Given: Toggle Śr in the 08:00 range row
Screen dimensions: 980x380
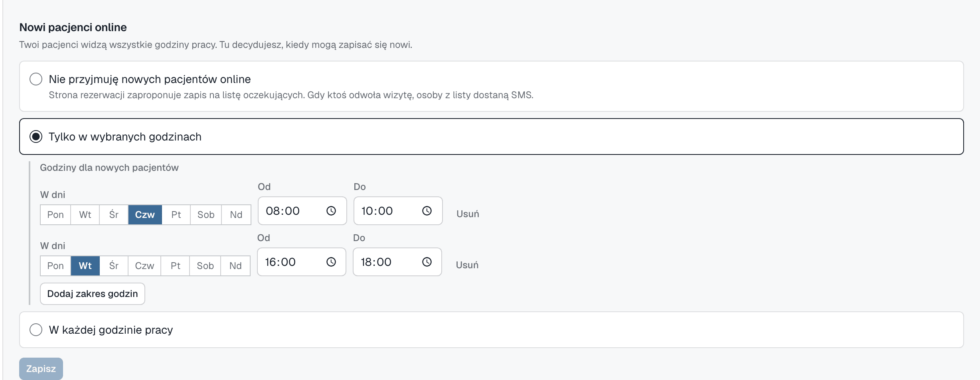Looking at the screenshot, I should pyautogui.click(x=114, y=215).
